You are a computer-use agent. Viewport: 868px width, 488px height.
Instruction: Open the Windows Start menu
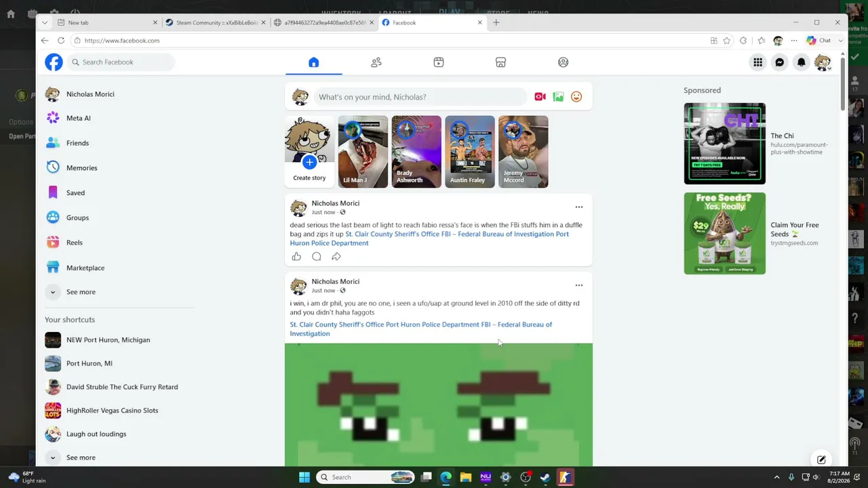[x=304, y=477]
